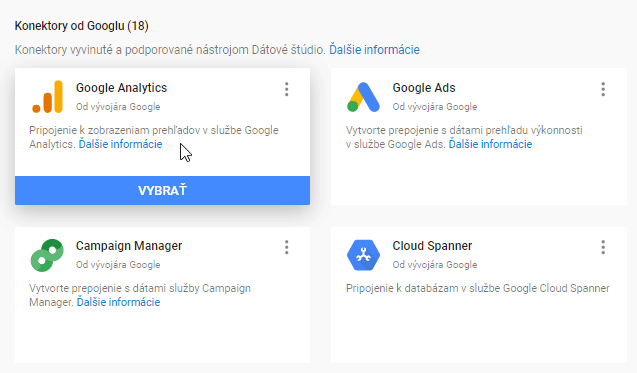Screen dimensions: 637x373
Task: Open Google Ads three-dot options menu
Action: 603,89
